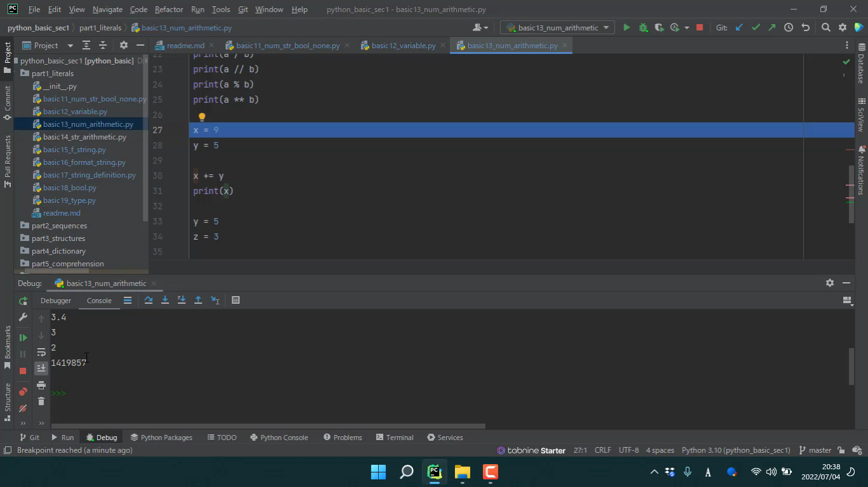Screen dimensions: 868x487
Task: Open the Project view dropdown
Action: point(70,45)
